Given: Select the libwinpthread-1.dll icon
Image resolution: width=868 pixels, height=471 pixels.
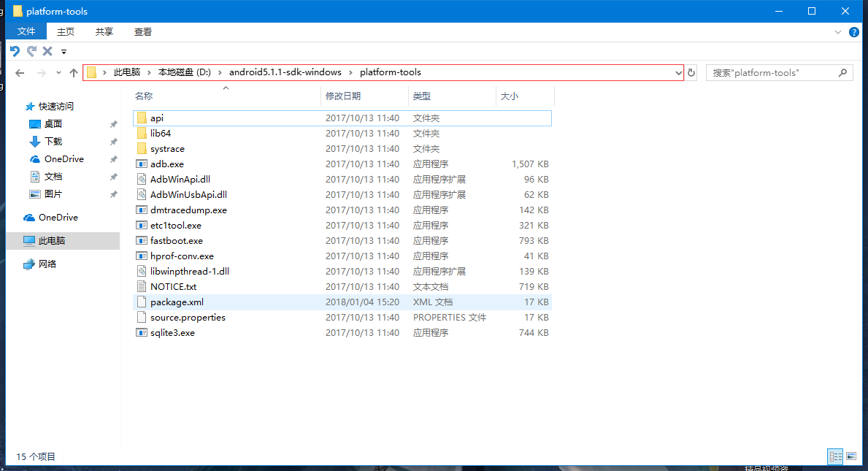Looking at the screenshot, I should [142, 272].
